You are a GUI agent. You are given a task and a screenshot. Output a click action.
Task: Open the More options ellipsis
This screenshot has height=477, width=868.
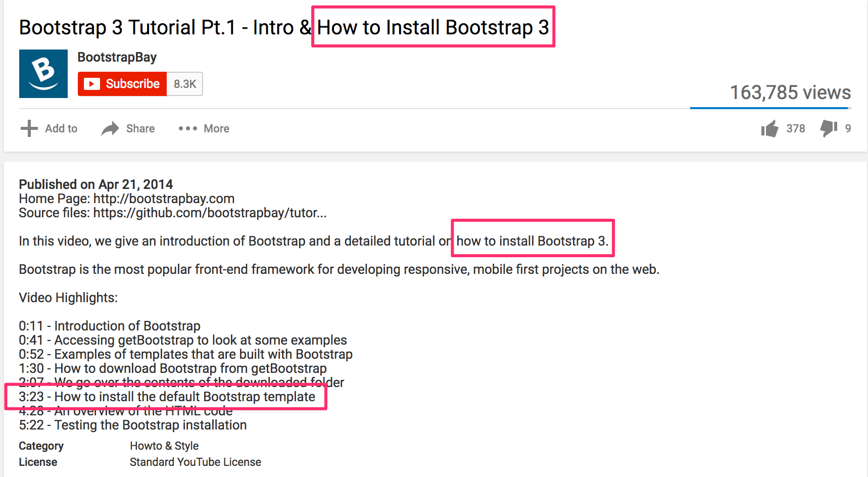pos(187,128)
